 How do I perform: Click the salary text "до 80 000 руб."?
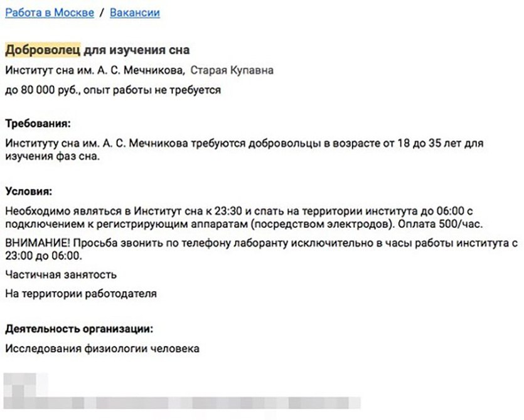(43, 90)
